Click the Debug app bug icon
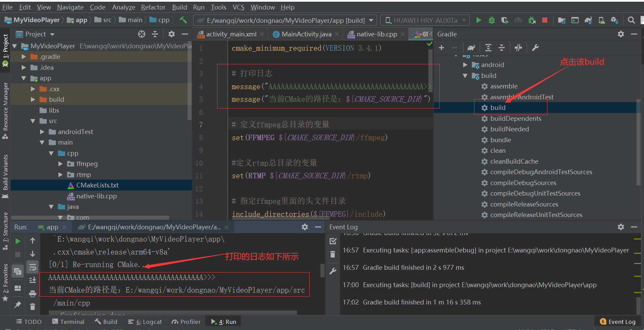 491,20
